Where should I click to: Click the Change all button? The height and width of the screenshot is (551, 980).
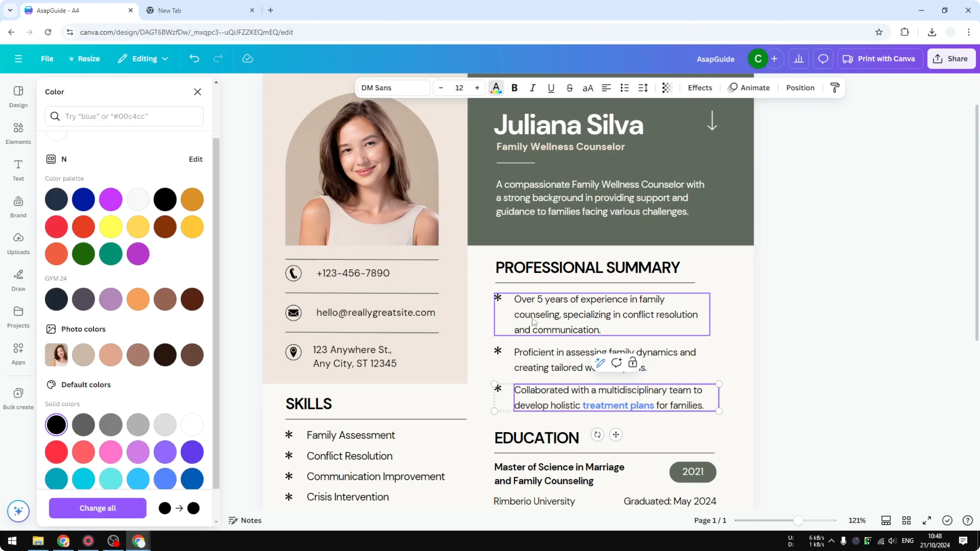(97, 508)
